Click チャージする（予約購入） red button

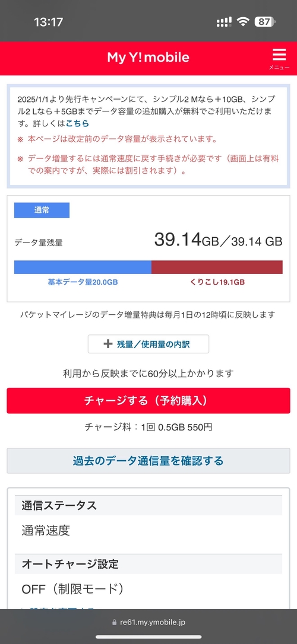pyautogui.click(x=148, y=400)
